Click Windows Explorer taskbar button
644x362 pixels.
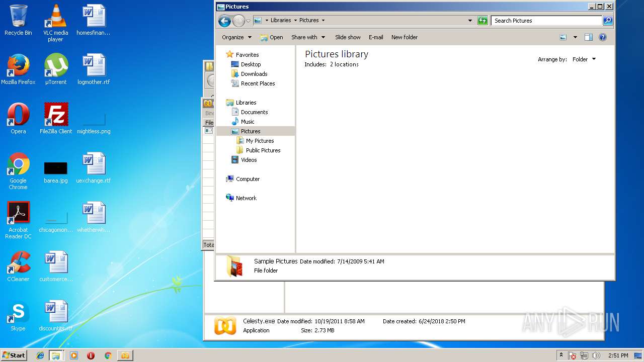56,355
